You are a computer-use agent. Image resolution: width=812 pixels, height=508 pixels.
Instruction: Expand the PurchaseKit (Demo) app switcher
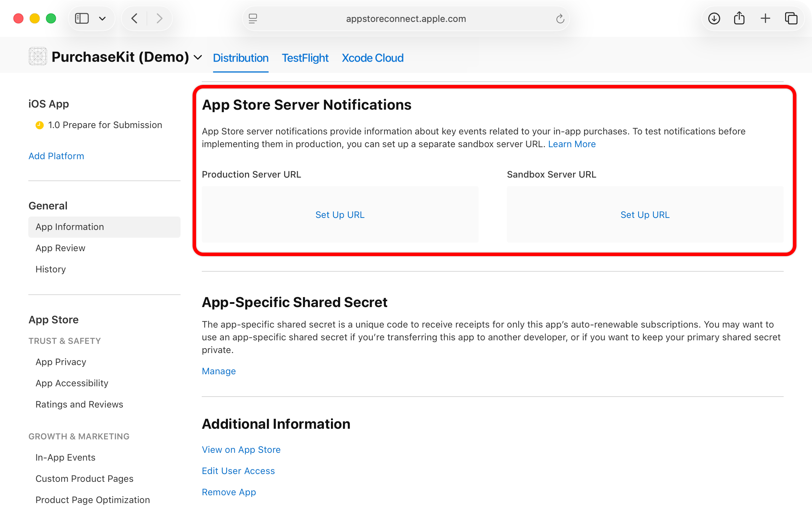(198, 57)
